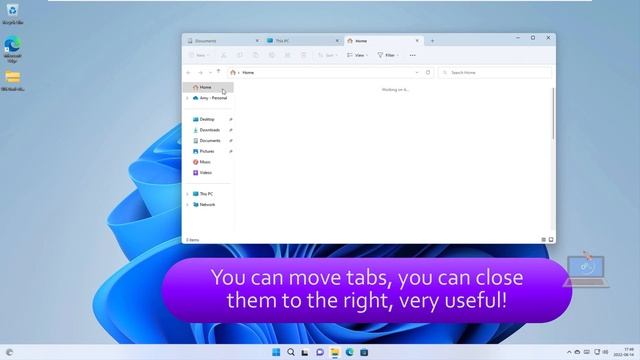Go forward with the Forward arrow

coord(200,73)
